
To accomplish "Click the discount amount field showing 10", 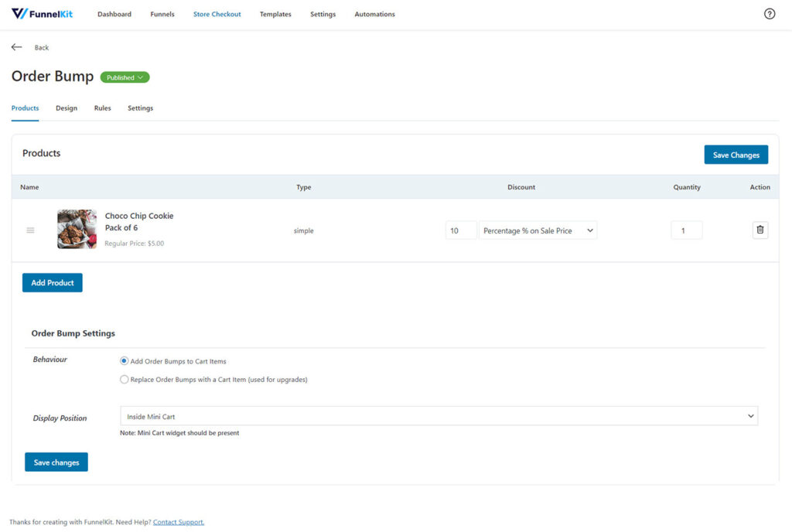I will [x=461, y=230].
